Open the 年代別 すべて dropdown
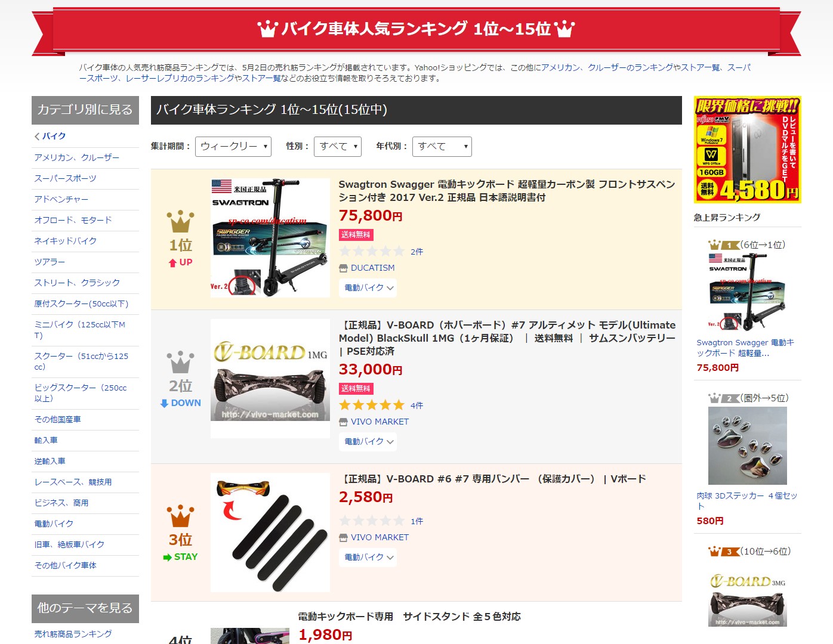 [x=442, y=147]
